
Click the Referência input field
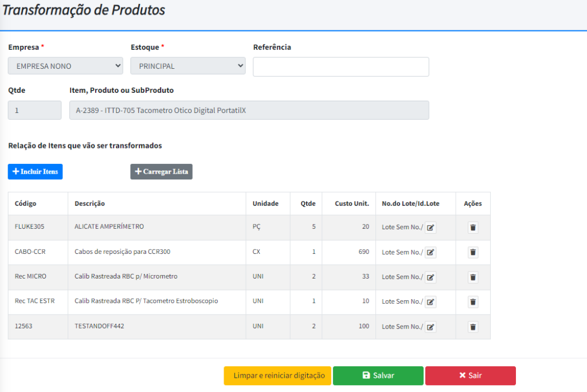(341, 66)
